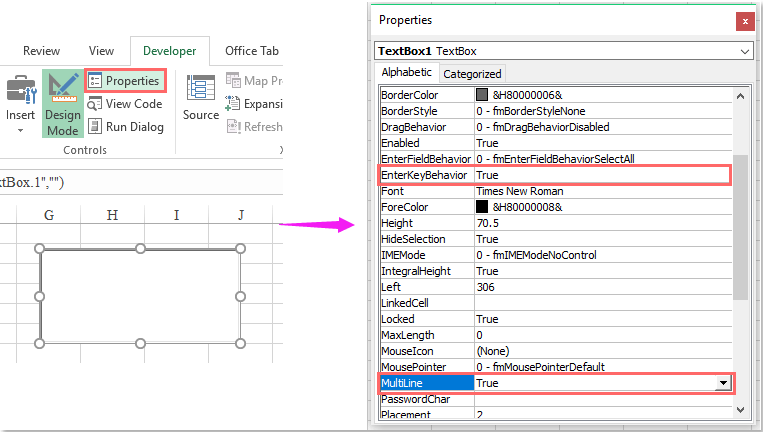Click the Expansion Packs icon
The image size is (763, 432).
coord(233,103)
